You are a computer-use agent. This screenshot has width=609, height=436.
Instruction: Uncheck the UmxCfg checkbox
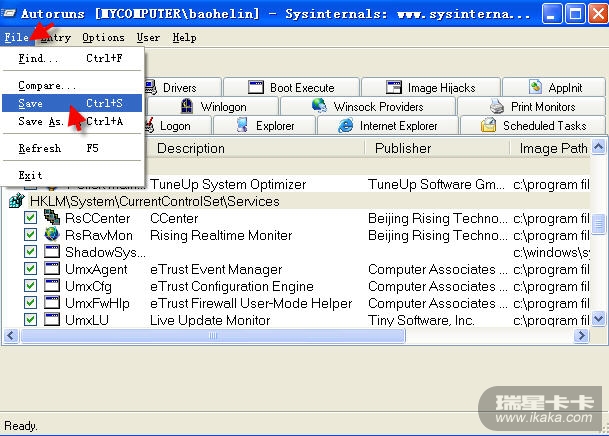pyautogui.click(x=30, y=286)
